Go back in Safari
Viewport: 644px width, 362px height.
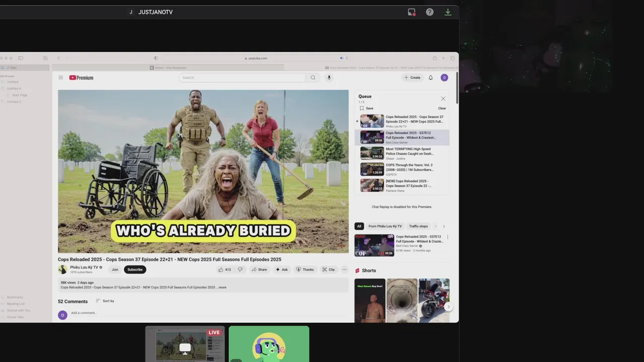(58, 58)
